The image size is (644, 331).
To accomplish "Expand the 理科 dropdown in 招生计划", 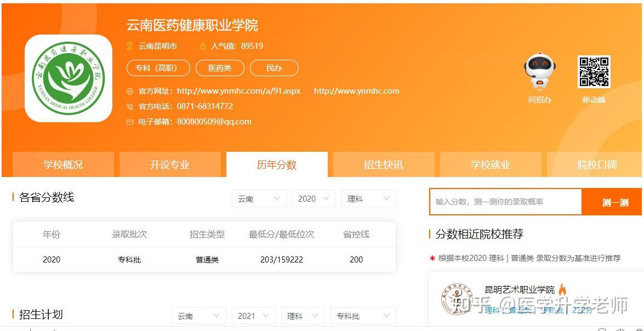I will point(303,316).
